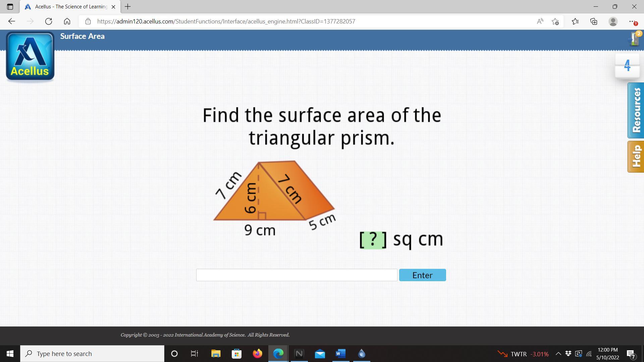Open the Resources side tab
Screen dimensions: 644x362
pyautogui.click(x=636, y=110)
